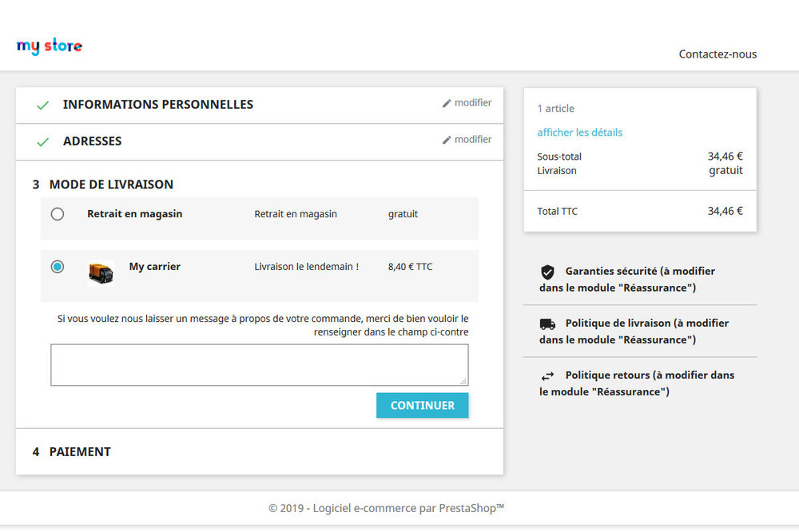The image size is (799, 532).
Task: Click the Mode de Livraison step heading
Action: (x=111, y=185)
